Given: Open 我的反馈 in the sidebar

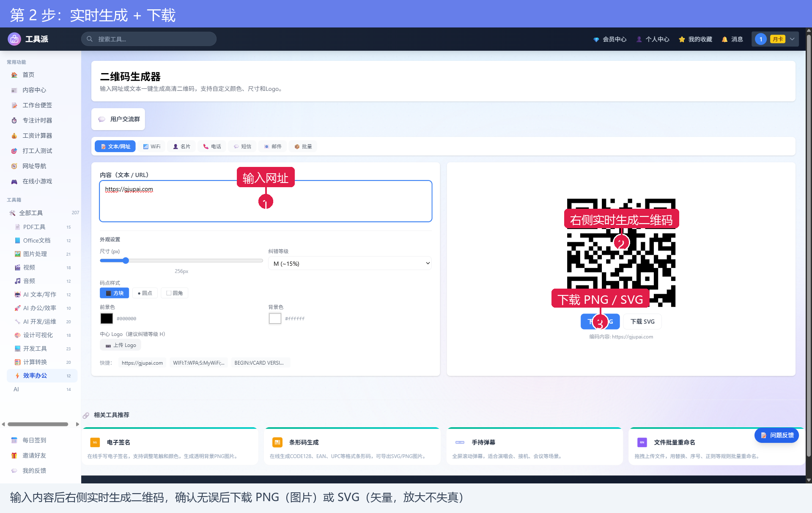Looking at the screenshot, I should point(34,471).
